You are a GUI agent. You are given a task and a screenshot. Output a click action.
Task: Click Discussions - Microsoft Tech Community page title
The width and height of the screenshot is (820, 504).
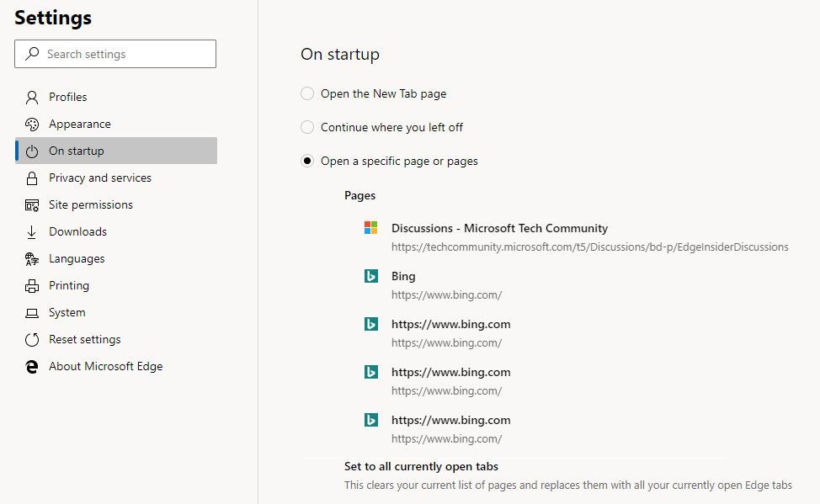499,229
